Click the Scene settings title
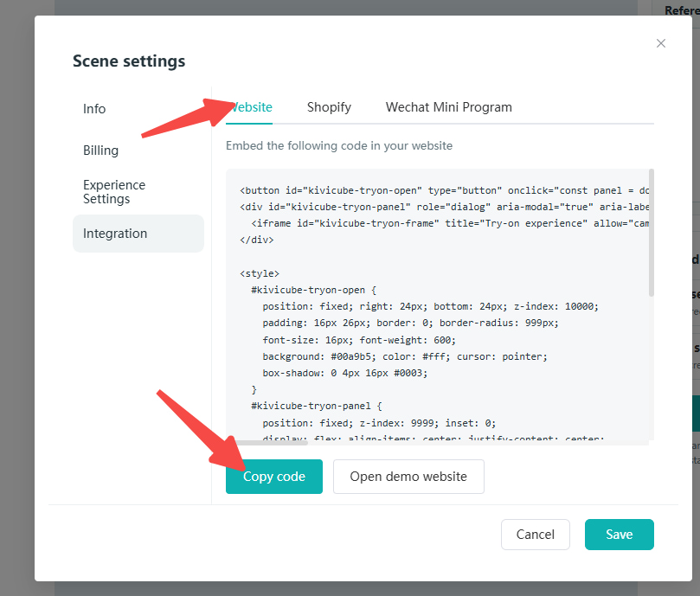The width and height of the screenshot is (700, 596). coord(129,61)
